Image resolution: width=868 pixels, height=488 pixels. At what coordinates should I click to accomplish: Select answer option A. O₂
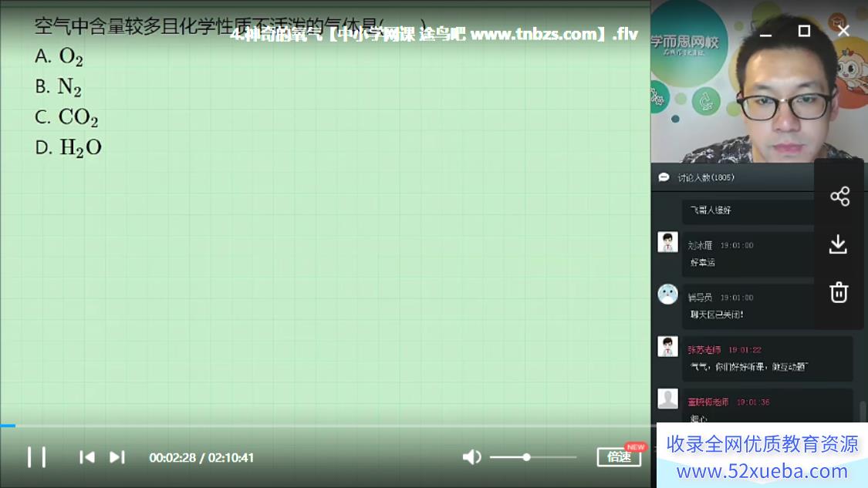click(x=59, y=56)
